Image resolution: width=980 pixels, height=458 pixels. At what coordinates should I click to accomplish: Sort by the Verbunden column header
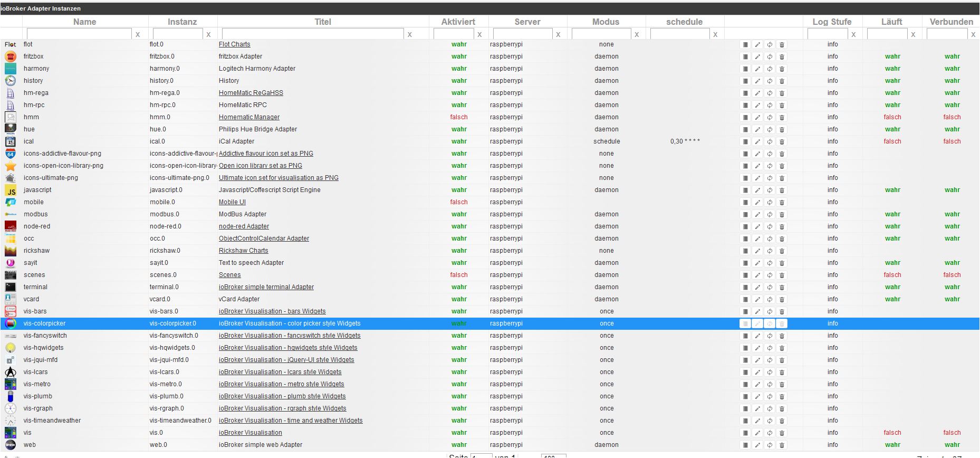tap(952, 22)
